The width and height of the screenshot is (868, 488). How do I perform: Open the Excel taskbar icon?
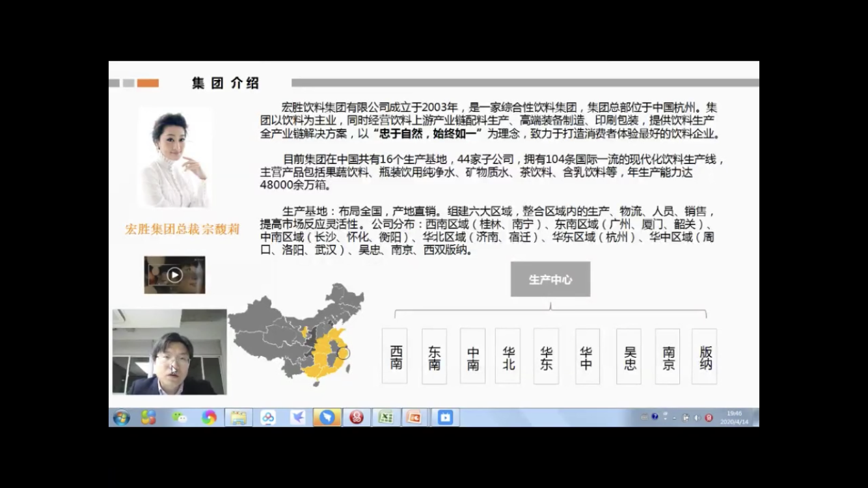pyautogui.click(x=386, y=418)
